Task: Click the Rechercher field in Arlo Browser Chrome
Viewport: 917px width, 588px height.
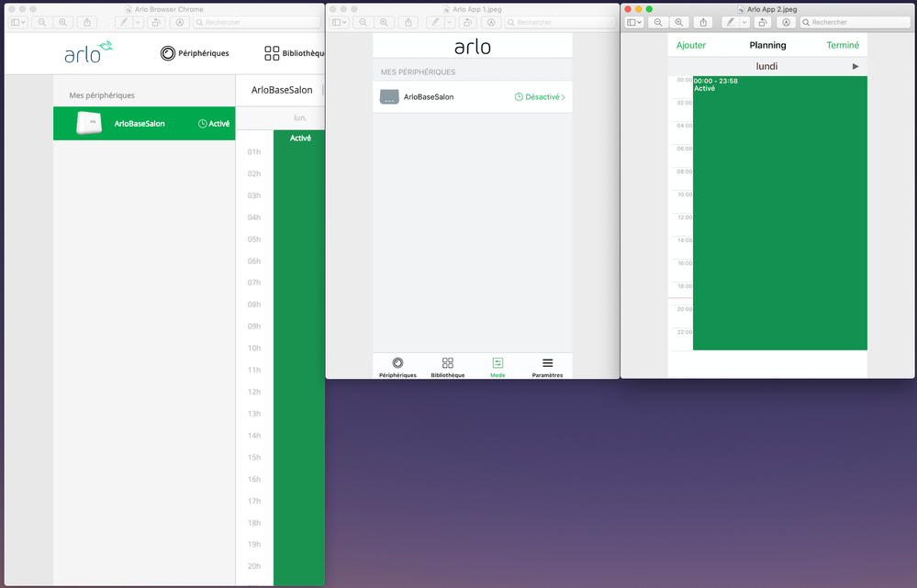Action: pos(257,22)
